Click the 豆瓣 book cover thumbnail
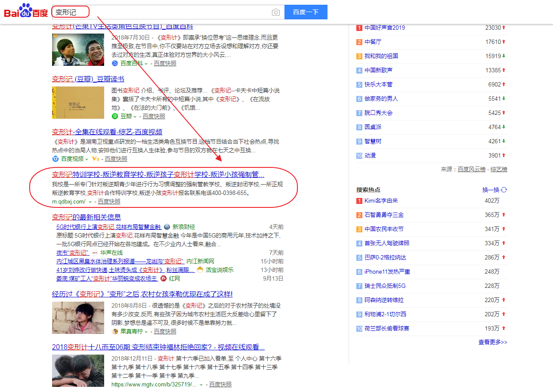Viewport: 553px width, 392px height. (x=78, y=102)
